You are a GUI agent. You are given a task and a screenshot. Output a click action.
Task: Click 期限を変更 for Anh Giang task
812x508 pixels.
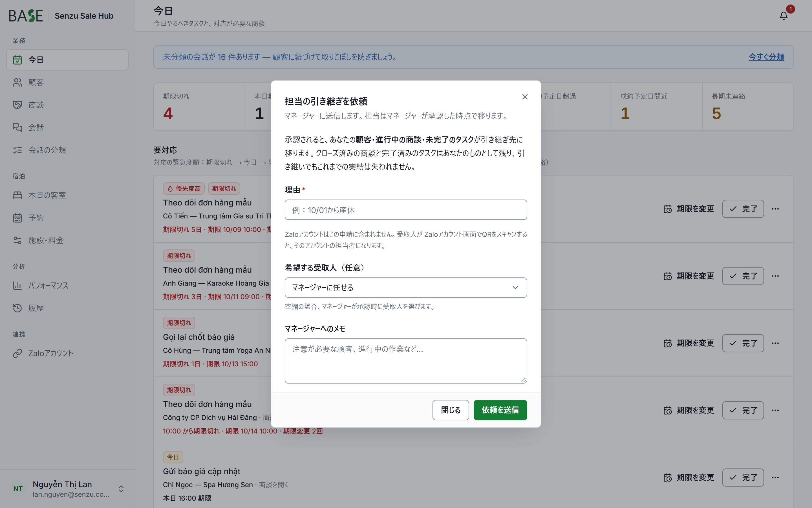coord(689,276)
